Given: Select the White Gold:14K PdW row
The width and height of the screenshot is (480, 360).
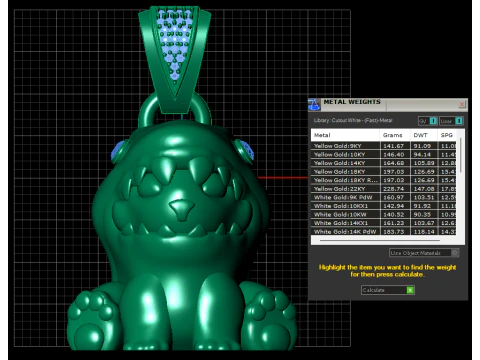Looking at the screenshot, I should pos(384,232).
